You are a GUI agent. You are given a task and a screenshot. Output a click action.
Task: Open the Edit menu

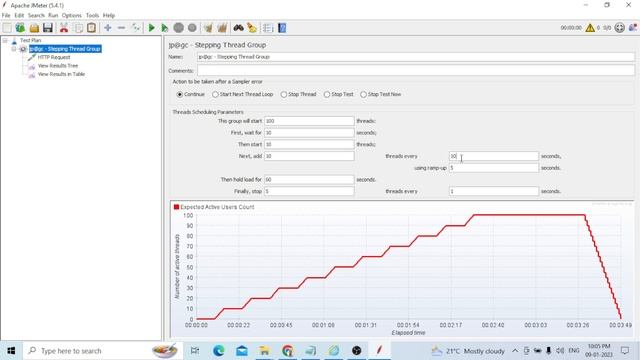click(x=19, y=15)
